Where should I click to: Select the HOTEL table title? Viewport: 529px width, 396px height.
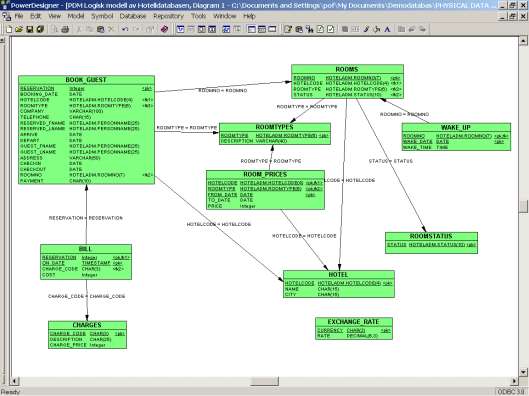click(338, 275)
